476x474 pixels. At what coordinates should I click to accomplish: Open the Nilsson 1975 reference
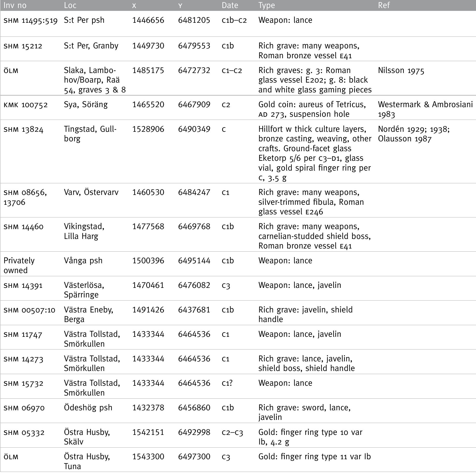coord(401,70)
